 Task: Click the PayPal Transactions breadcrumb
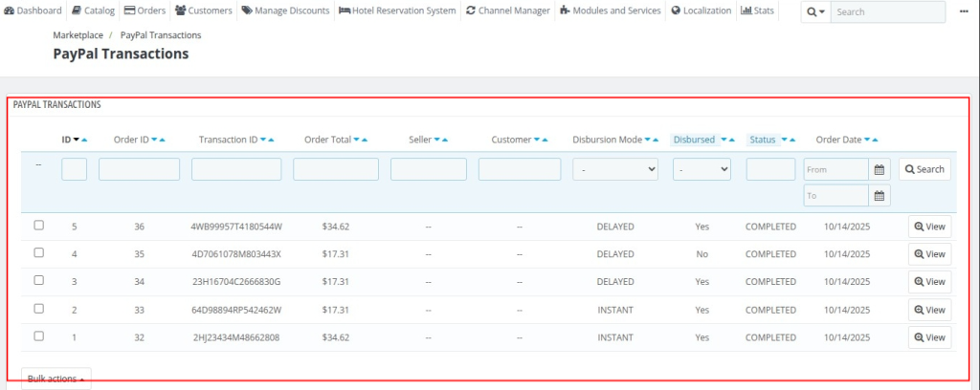(x=161, y=35)
